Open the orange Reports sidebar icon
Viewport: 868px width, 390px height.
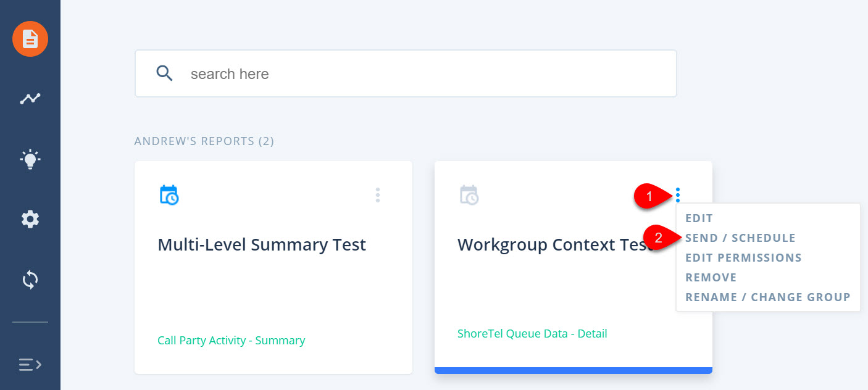click(30, 39)
